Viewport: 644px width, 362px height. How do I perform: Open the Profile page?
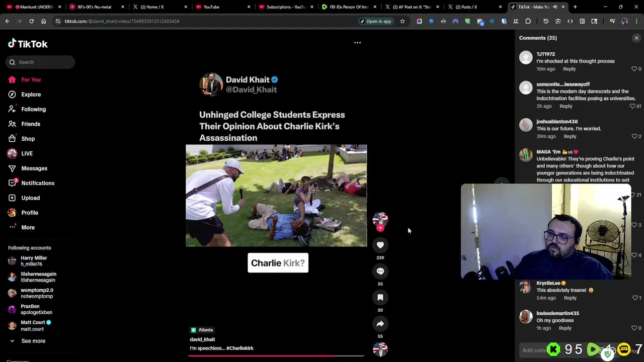click(23, 213)
